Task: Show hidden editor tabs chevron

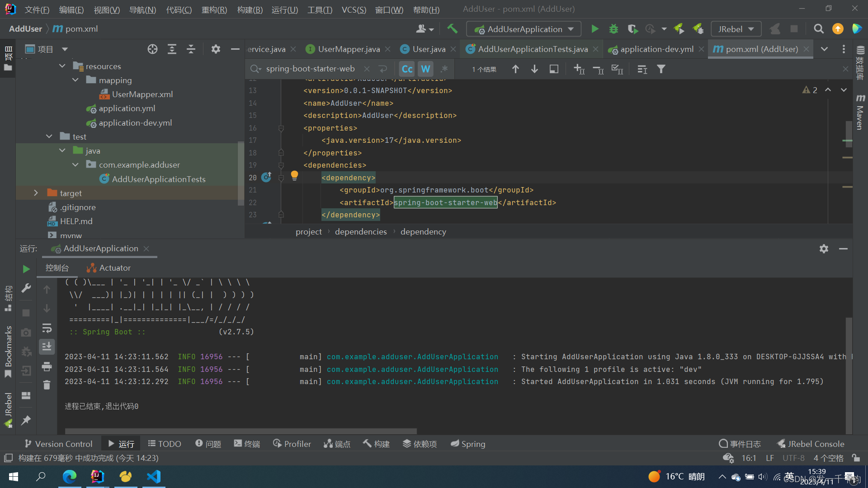Action: point(824,49)
